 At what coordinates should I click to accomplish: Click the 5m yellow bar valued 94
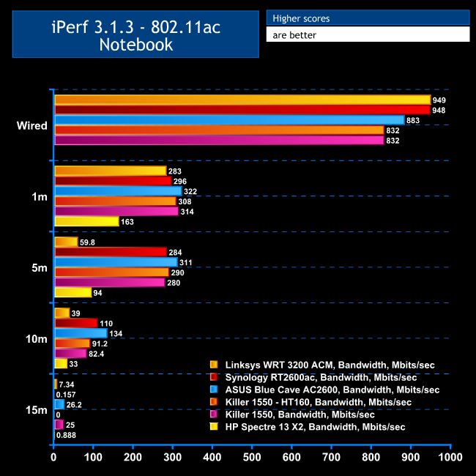(73, 293)
